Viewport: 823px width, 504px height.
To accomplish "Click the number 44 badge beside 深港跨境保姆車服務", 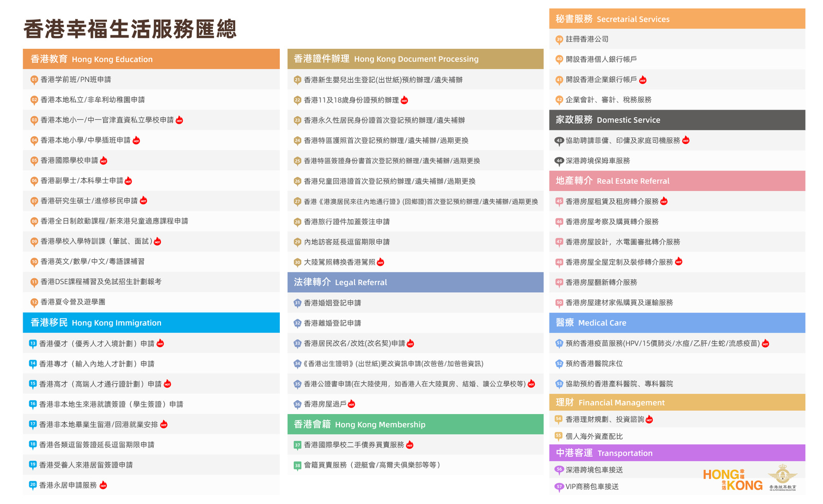I will (x=559, y=161).
